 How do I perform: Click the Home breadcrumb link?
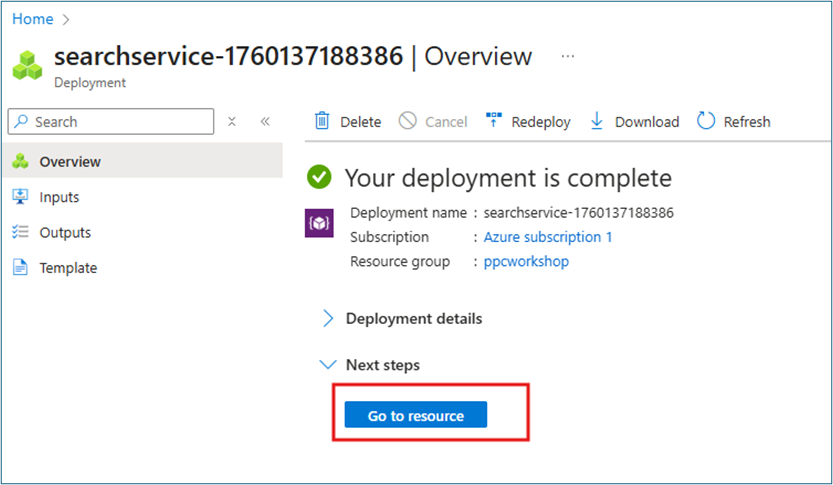32,19
